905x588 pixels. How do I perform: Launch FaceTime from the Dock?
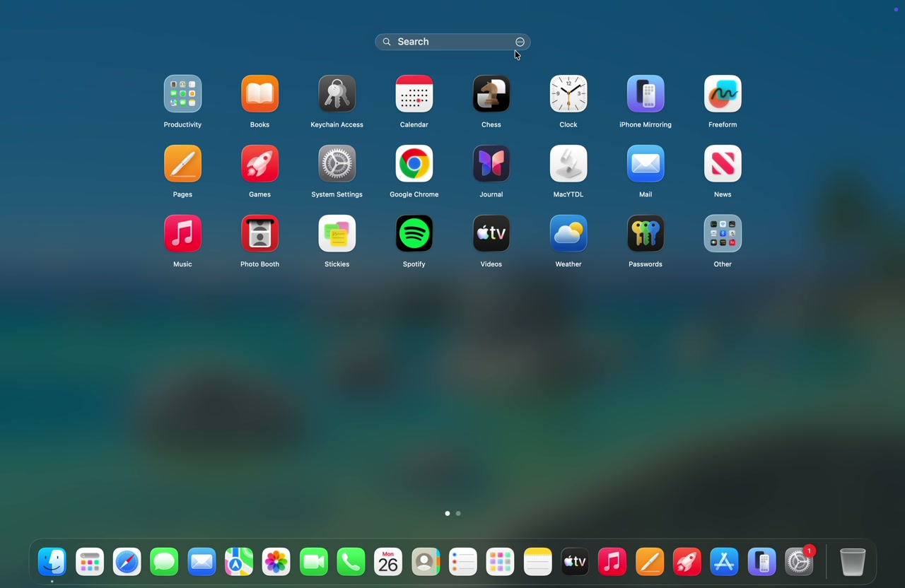click(x=314, y=562)
